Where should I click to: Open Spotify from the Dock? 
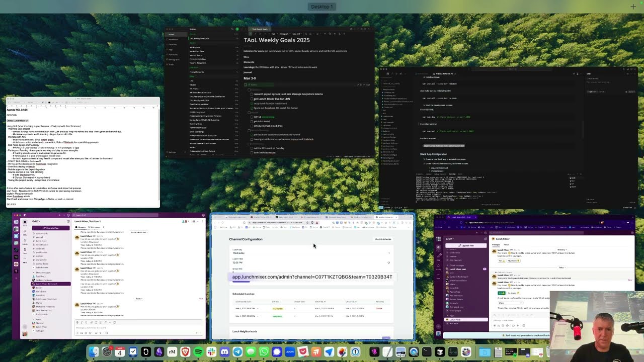point(198,352)
